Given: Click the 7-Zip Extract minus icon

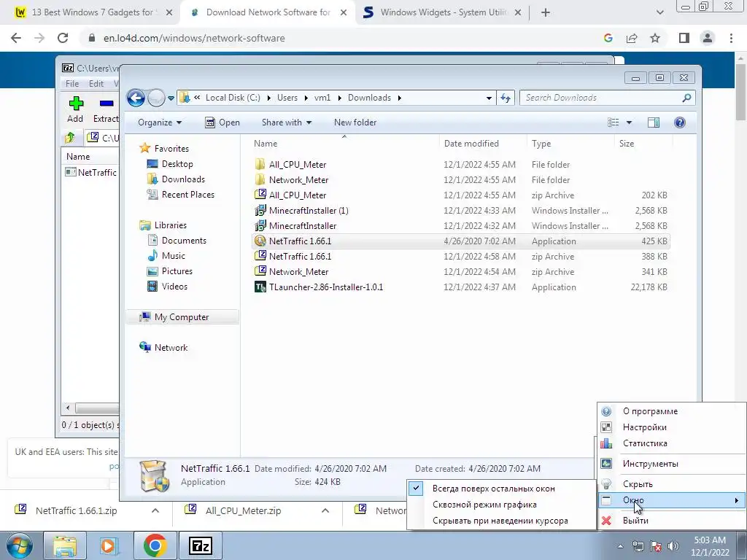Looking at the screenshot, I should [107, 103].
